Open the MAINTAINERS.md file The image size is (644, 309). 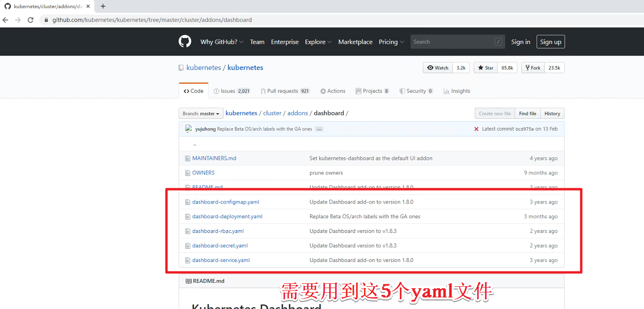tap(214, 158)
